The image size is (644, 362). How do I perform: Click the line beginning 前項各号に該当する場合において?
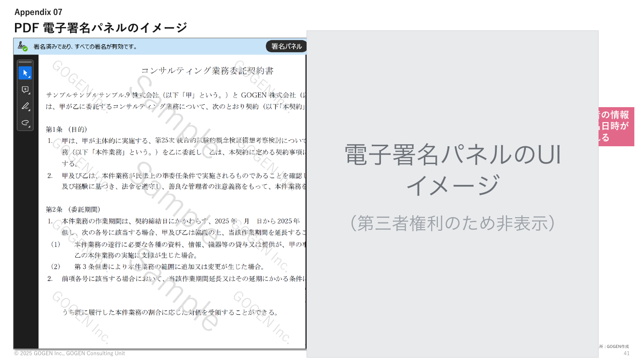[x=184, y=278]
